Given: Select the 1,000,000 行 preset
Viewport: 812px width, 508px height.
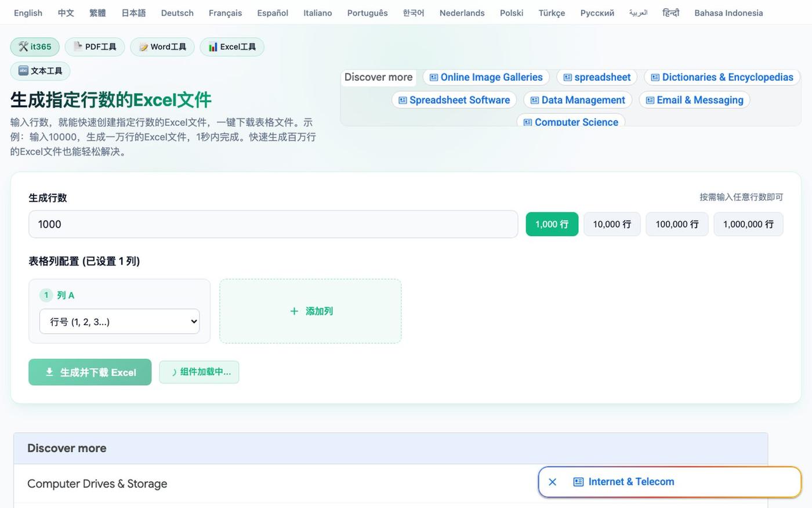Looking at the screenshot, I should (748, 224).
